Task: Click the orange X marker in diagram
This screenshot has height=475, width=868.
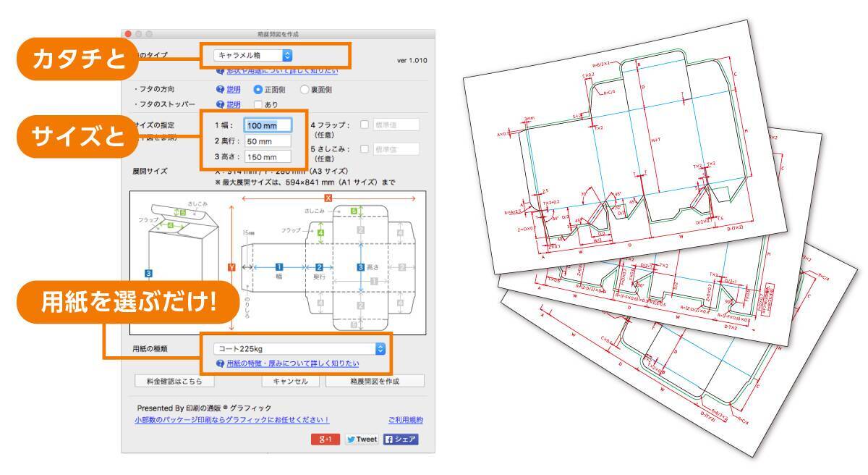Action: pos(328,198)
